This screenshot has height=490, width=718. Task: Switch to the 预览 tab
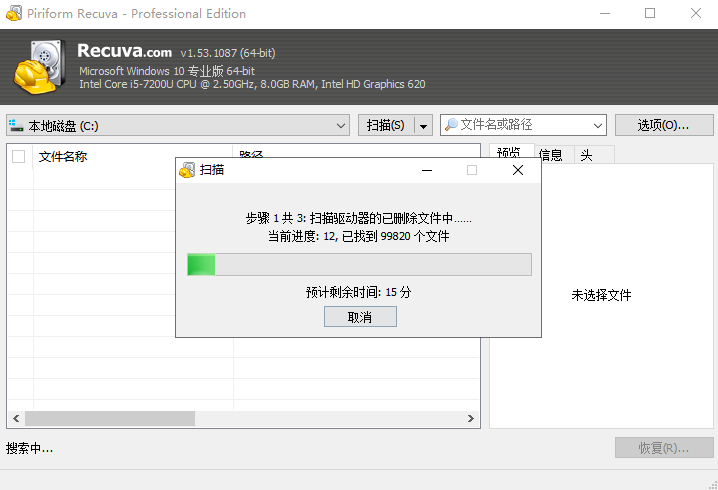tap(509, 153)
